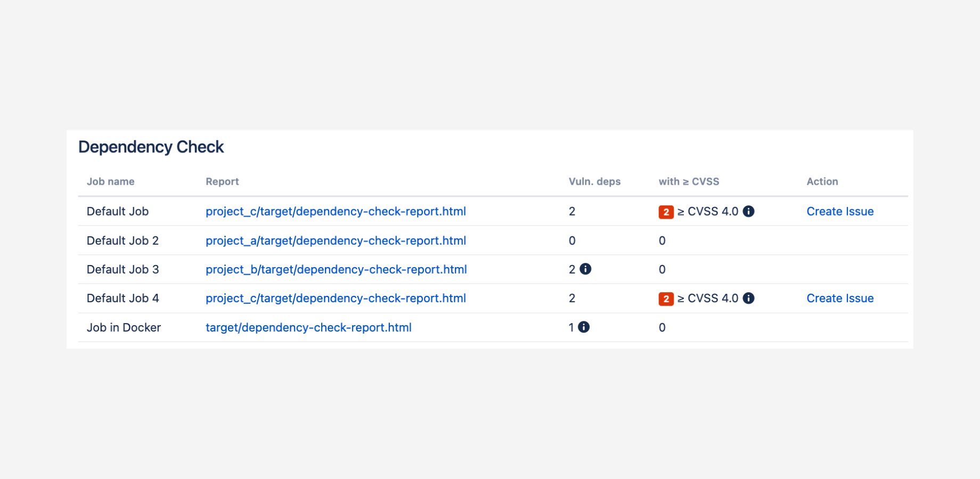
Task: Click the Action column header
Action: 822,181
